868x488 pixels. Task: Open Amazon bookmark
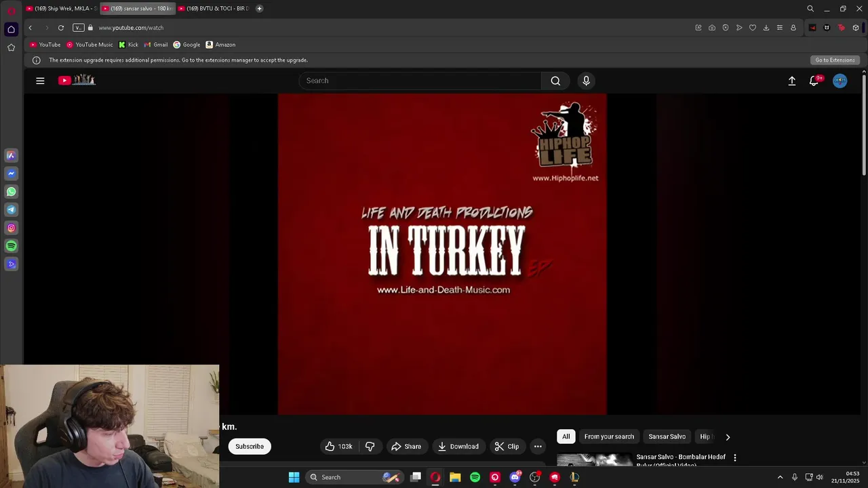pyautogui.click(x=220, y=45)
